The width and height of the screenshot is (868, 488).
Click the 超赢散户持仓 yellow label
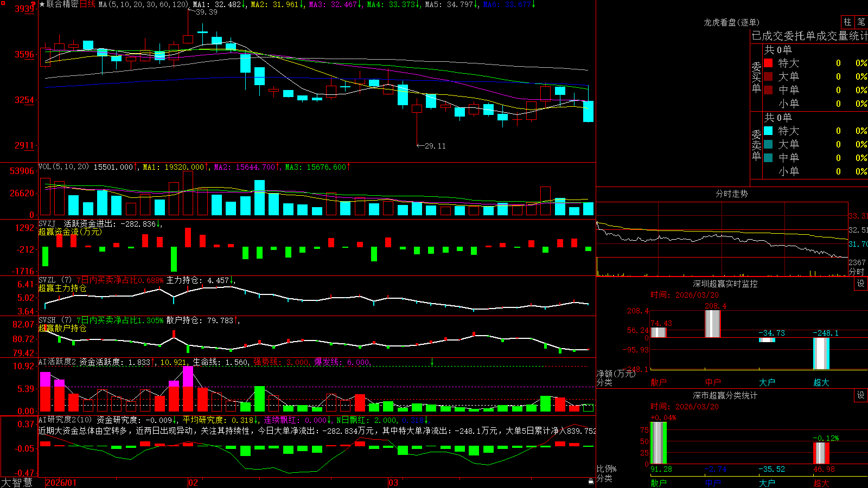tap(62, 328)
